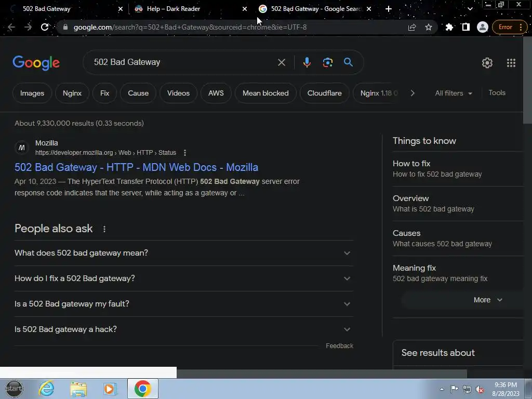Select the Fix filter chip
Viewport: 532px width, 399px height.
coord(105,94)
